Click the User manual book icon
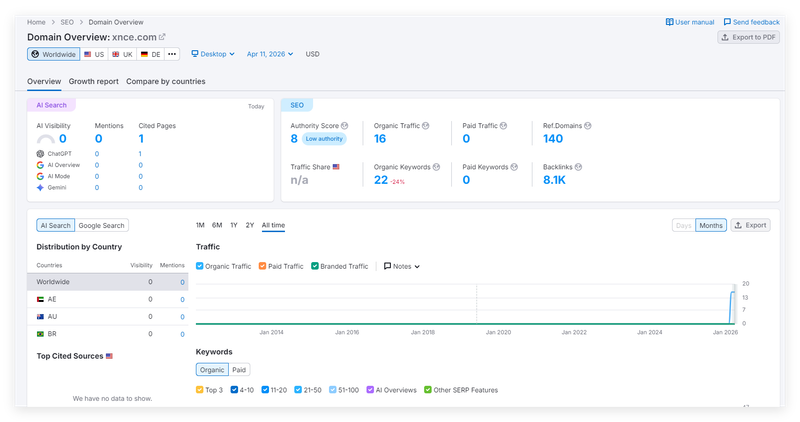Screen dimensions: 800x422 669,22
